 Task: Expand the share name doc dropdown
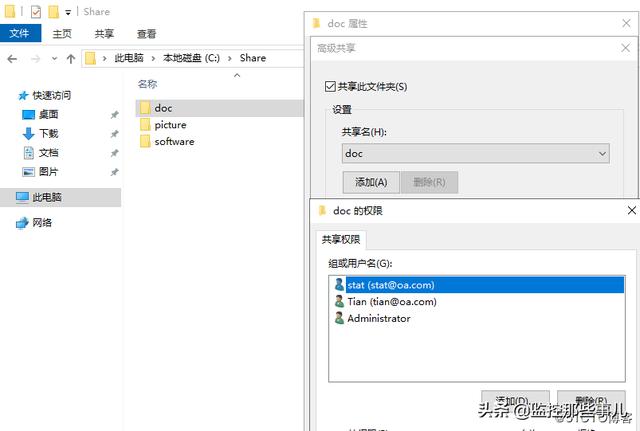[602, 154]
